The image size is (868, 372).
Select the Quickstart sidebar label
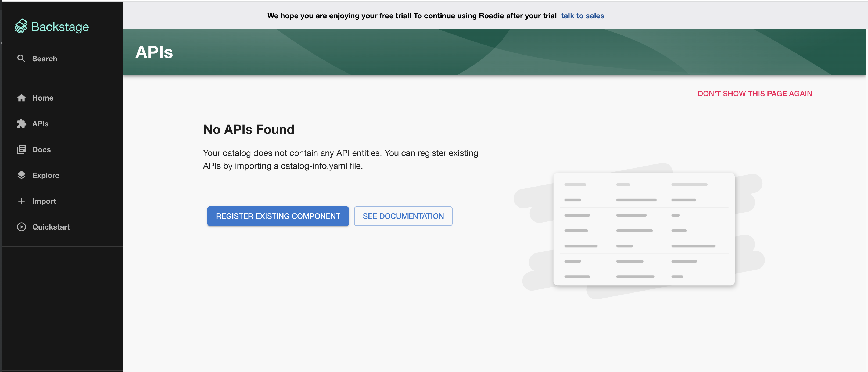[x=51, y=227]
